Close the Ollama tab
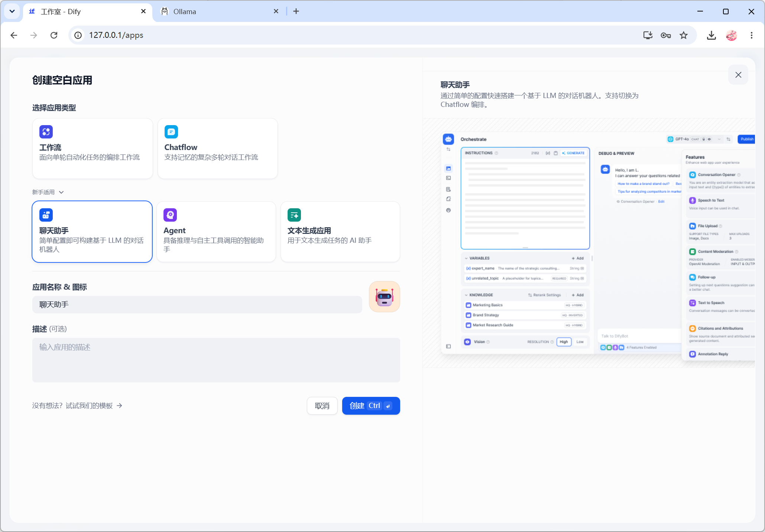Viewport: 765px width, 532px height. (276, 12)
